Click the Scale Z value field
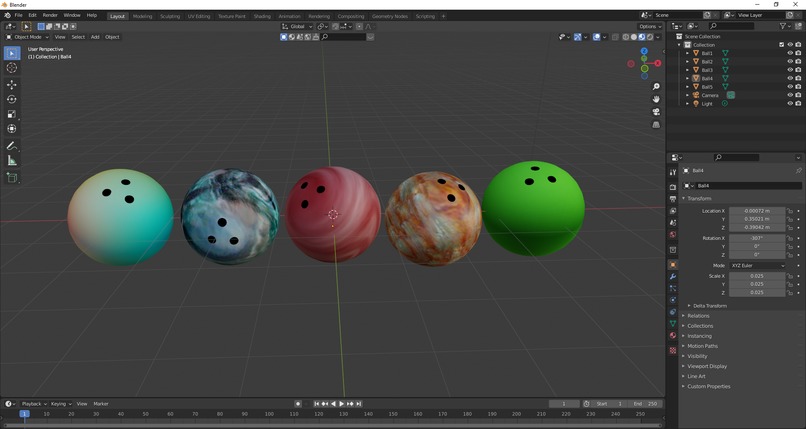Image resolution: width=806 pixels, height=429 pixels. [757, 292]
